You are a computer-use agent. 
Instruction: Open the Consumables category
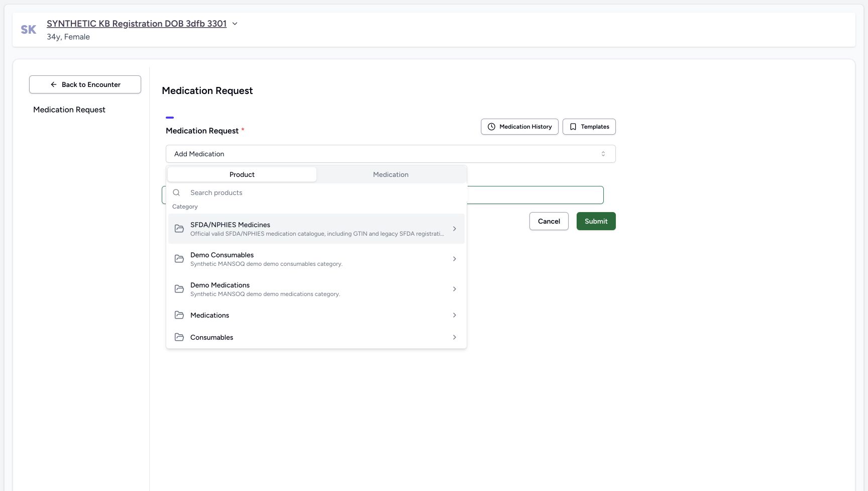pyautogui.click(x=316, y=337)
